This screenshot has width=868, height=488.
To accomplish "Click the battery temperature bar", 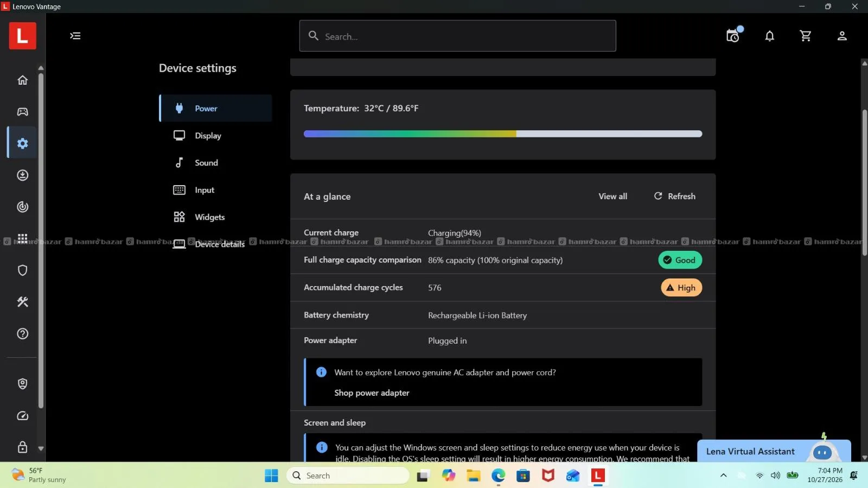I will click(x=503, y=134).
